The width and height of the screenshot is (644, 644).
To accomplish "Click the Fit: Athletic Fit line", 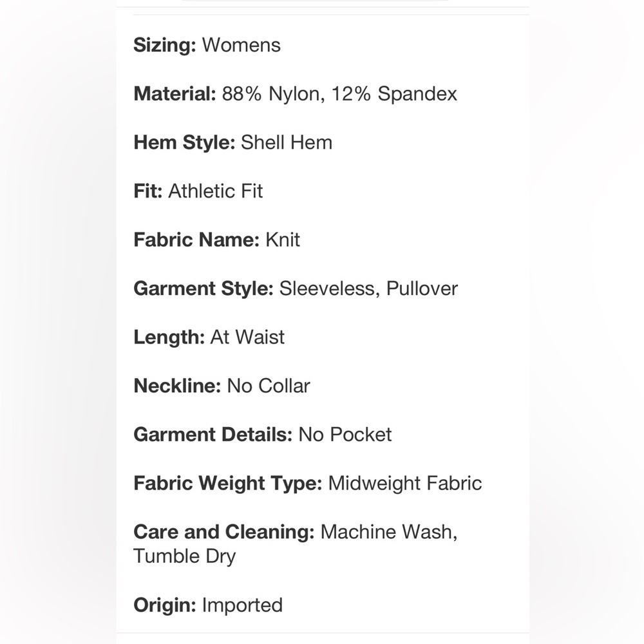I will [198, 191].
